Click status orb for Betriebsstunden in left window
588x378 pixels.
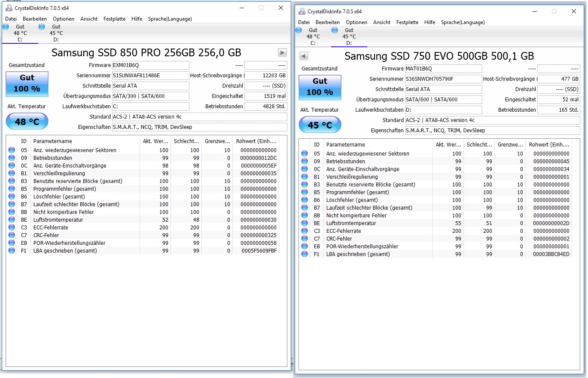coord(12,158)
